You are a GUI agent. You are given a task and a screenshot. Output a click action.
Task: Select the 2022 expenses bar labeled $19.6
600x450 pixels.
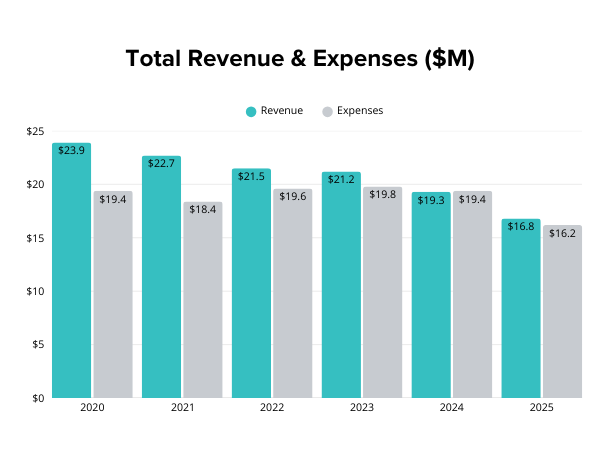(292, 294)
